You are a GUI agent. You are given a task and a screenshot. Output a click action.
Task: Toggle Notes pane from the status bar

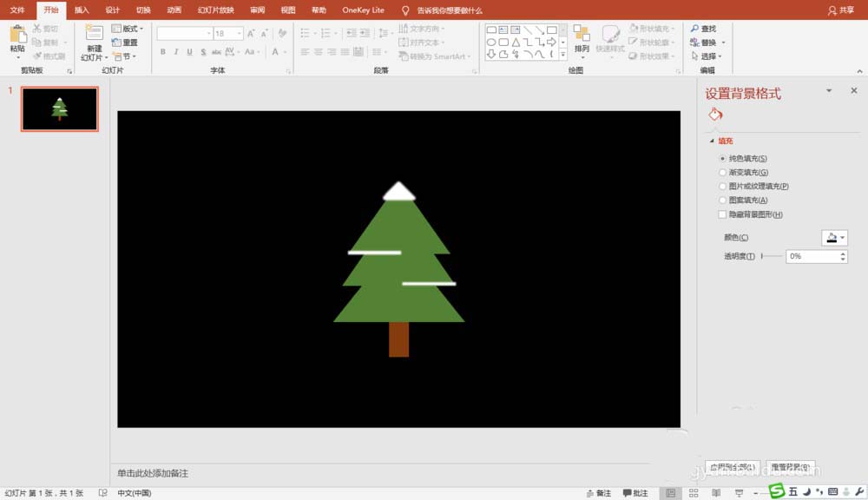[x=599, y=493]
